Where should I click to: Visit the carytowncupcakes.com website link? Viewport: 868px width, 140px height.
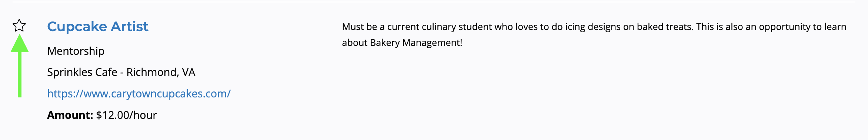tap(139, 94)
